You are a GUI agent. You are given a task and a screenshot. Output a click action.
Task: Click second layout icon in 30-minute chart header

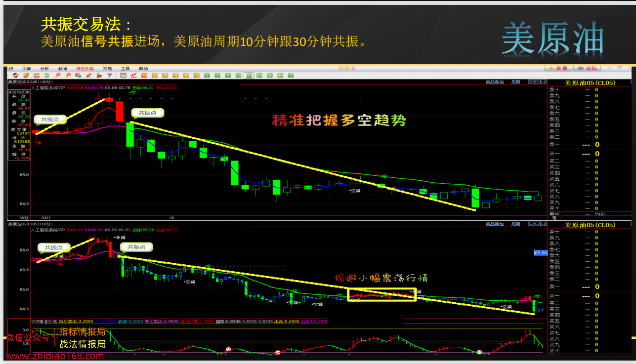537,82
